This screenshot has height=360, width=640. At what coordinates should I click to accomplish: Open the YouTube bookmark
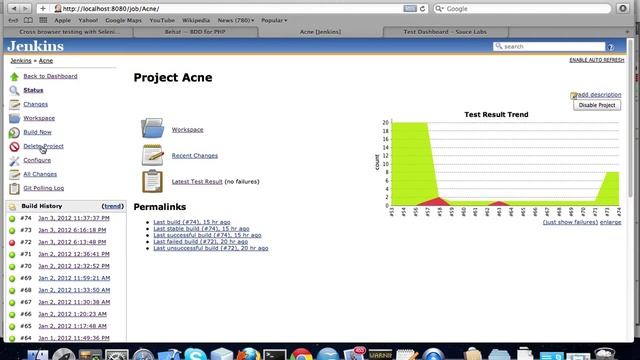coord(162,20)
